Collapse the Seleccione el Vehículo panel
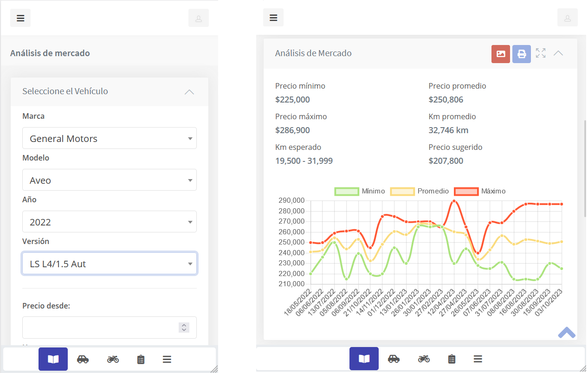This screenshot has height=373, width=588. (x=189, y=92)
